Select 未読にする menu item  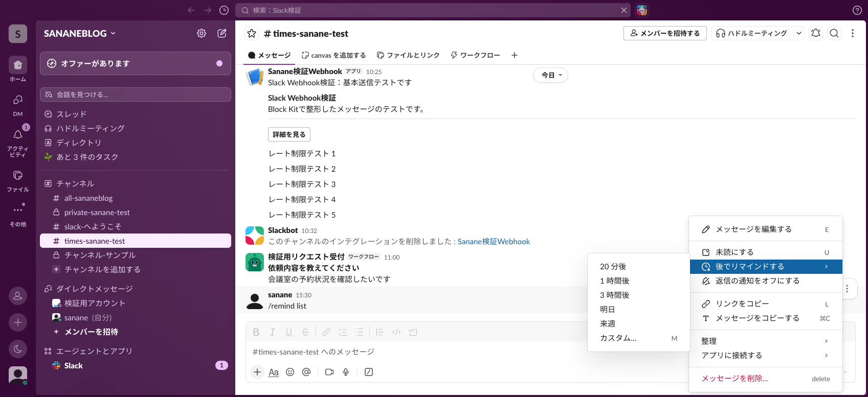(766, 252)
